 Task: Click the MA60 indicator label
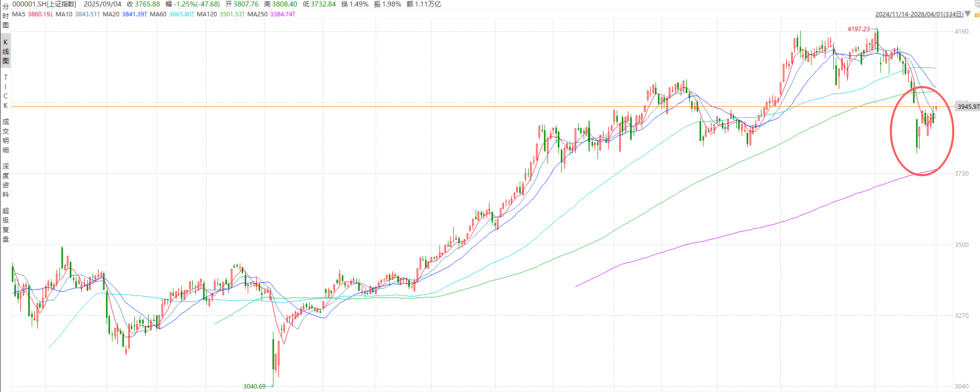pyautogui.click(x=158, y=14)
